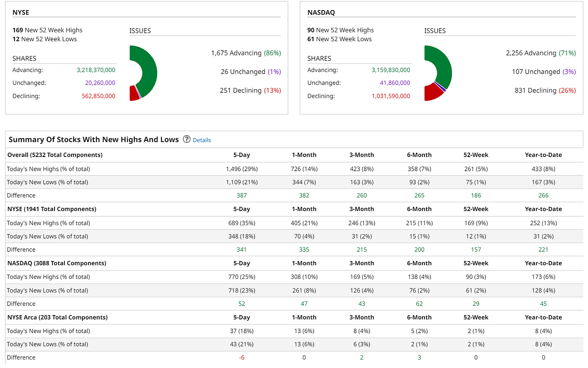Click the help question mark icon
Image resolution: width=588 pixels, height=368 pixels.
(187, 139)
